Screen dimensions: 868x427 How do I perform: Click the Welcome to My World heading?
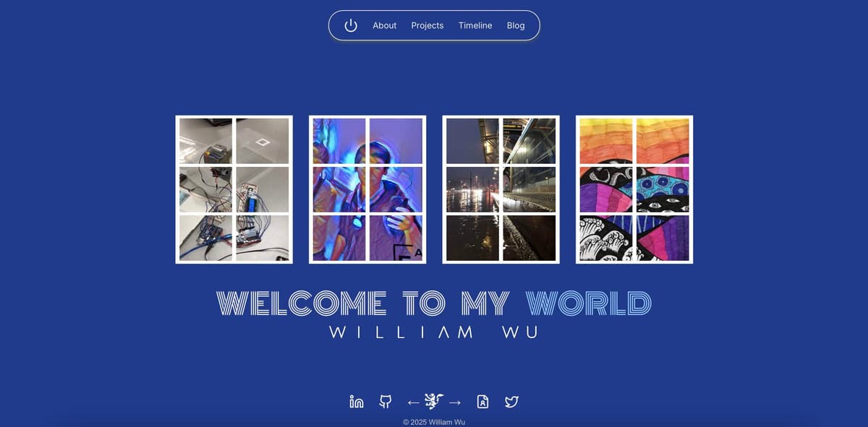pos(434,303)
